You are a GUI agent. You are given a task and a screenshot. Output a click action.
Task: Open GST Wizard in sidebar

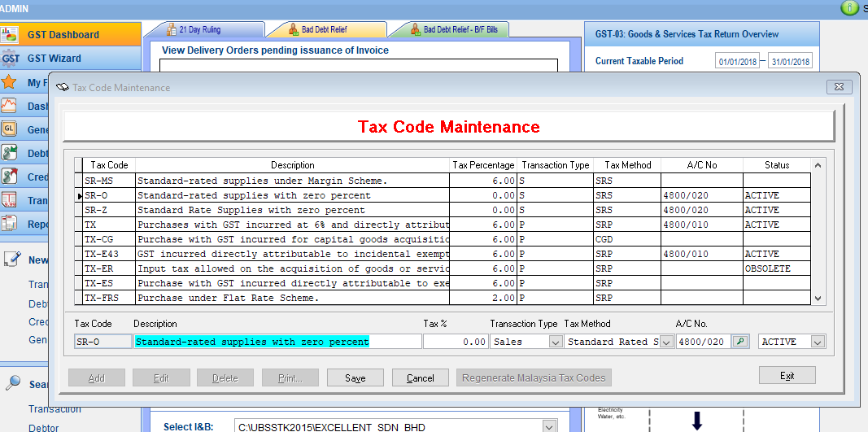[x=70, y=58]
